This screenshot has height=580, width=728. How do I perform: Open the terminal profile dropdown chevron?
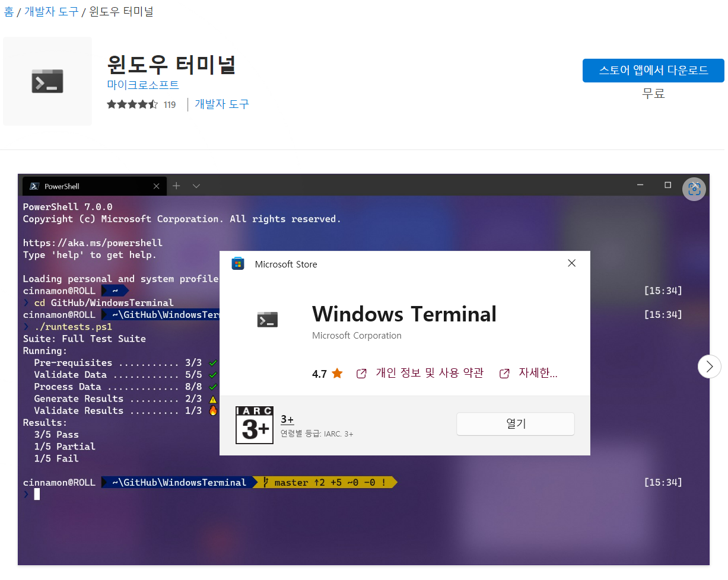196,186
